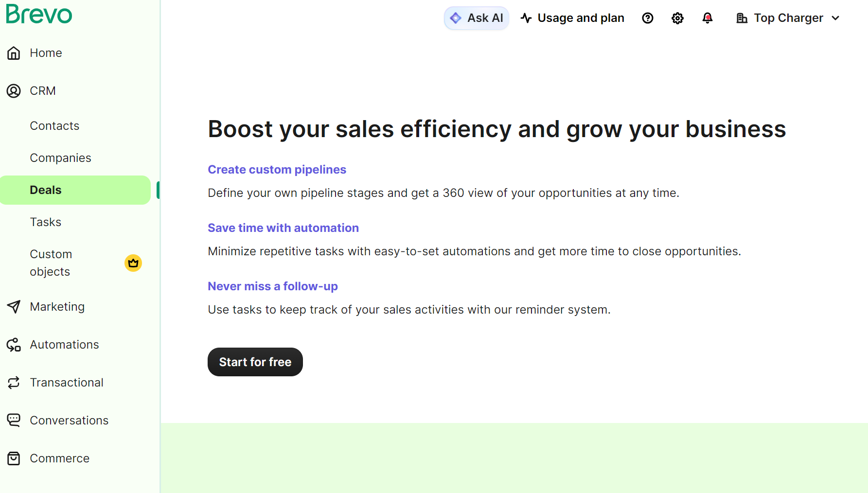The width and height of the screenshot is (868, 493).
Task: Click the crown badge next to Custom objects
Action: pyautogui.click(x=133, y=263)
